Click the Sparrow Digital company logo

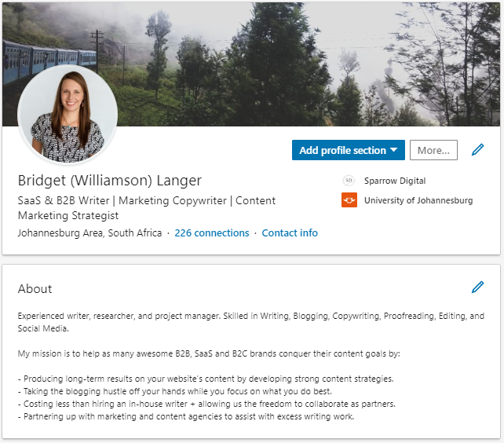[349, 181]
